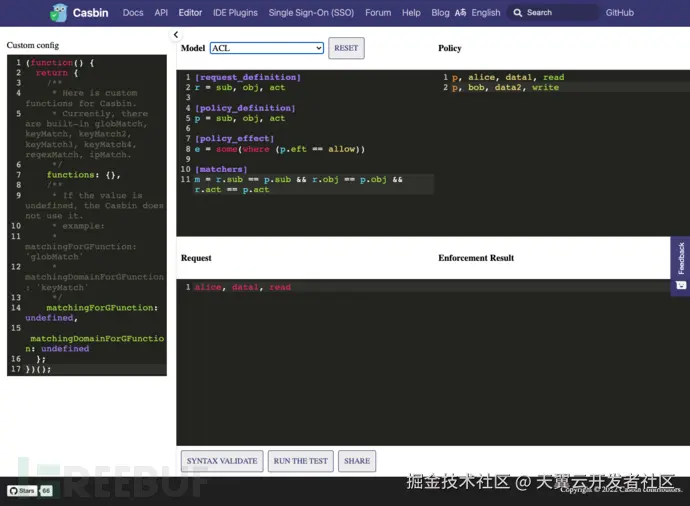Open the Forum nav link

[378, 13]
